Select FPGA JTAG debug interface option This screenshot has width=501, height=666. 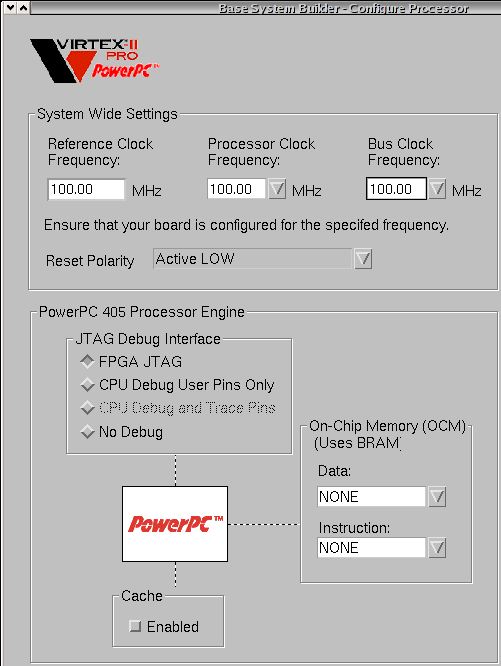(87, 361)
